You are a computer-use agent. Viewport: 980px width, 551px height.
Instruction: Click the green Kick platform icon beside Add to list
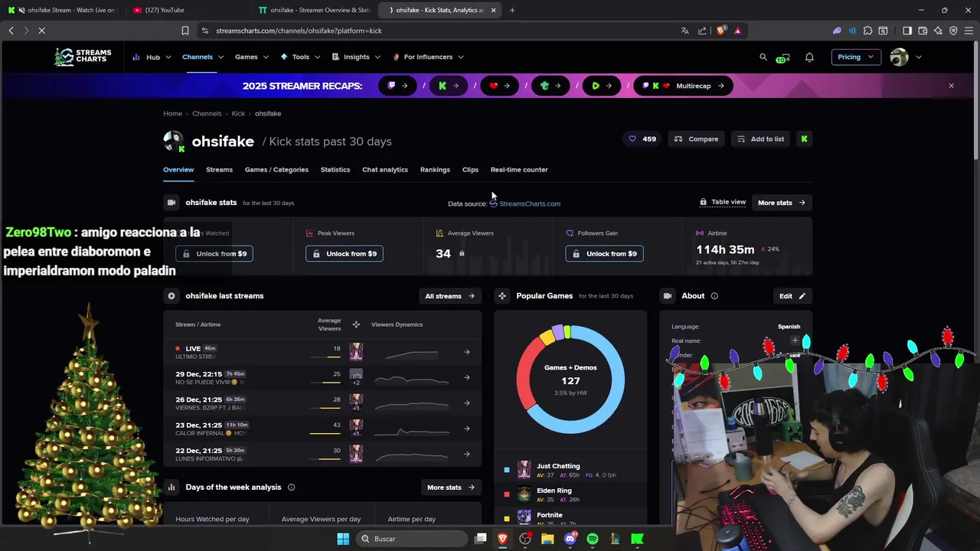pyautogui.click(x=804, y=139)
